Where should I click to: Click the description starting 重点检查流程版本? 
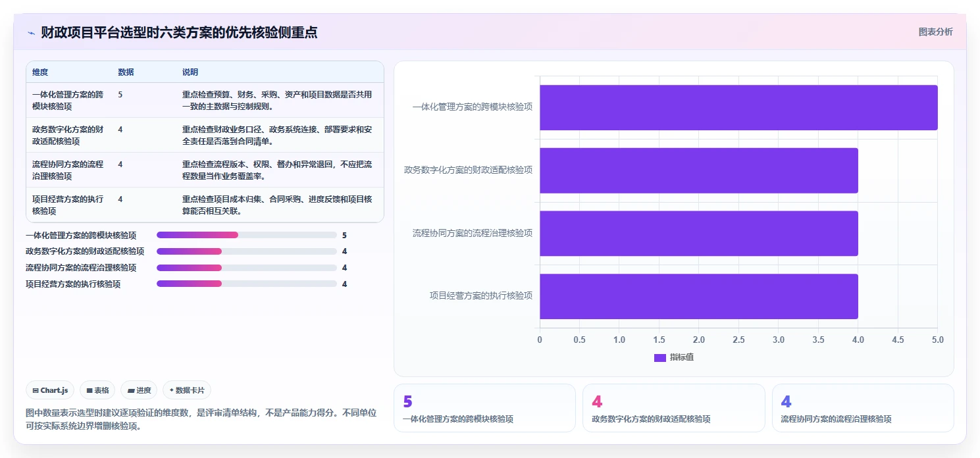coord(277,170)
